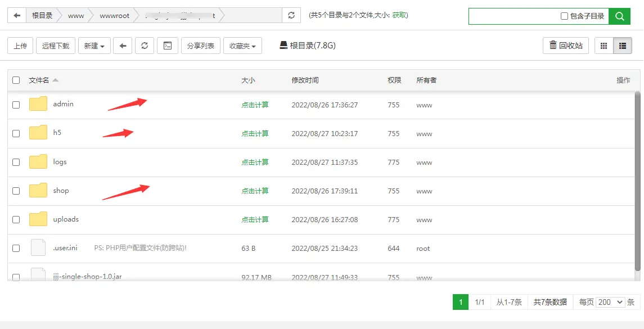Switch to grid view layout
The height and width of the screenshot is (329, 644).
click(604, 46)
